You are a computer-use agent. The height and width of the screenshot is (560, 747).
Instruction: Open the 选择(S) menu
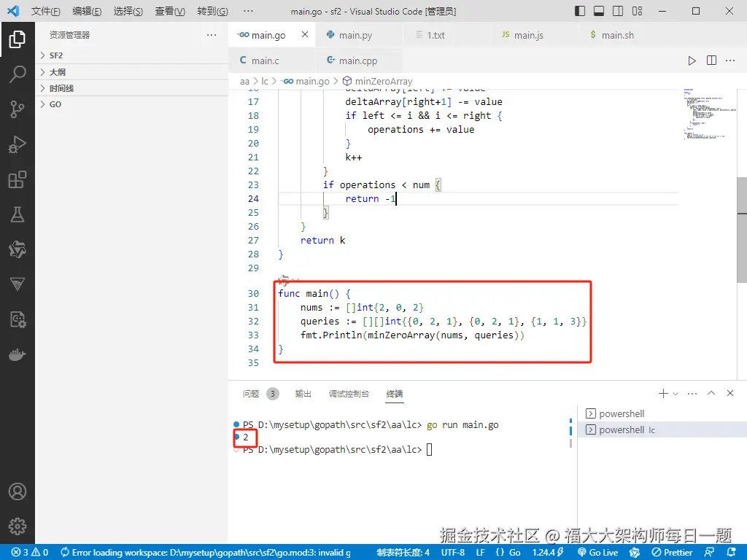(x=128, y=11)
